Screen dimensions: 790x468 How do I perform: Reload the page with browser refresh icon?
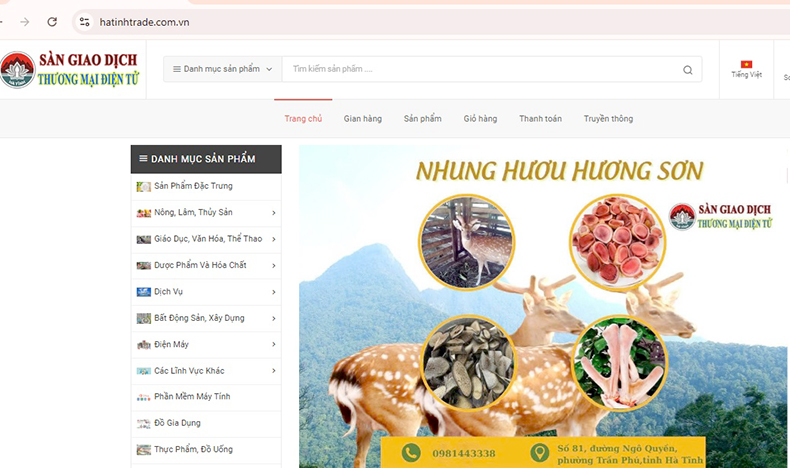[x=52, y=21]
